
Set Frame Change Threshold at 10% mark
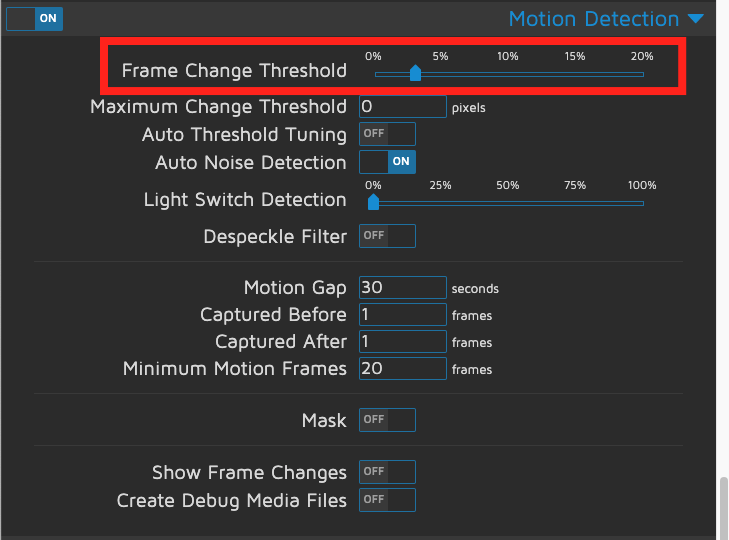point(508,74)
